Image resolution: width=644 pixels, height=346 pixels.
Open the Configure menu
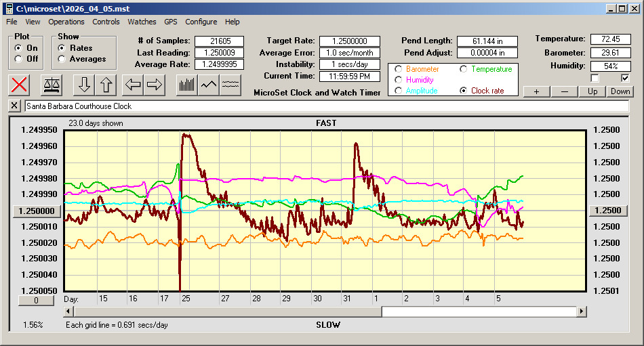(201, 22)
